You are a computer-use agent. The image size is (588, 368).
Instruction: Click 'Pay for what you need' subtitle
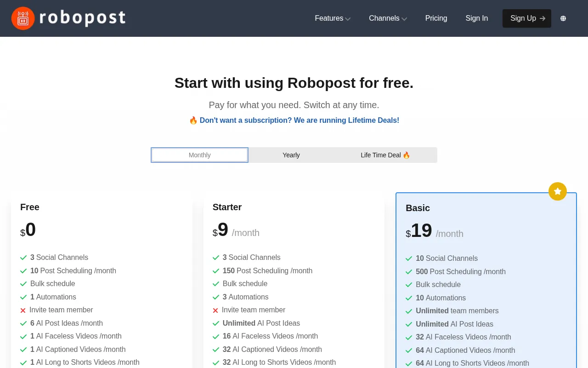(x=294, y=105)
